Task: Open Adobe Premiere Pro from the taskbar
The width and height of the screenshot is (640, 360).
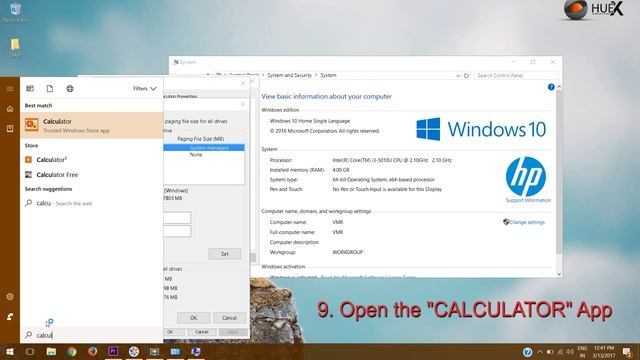Action: pos(113,351)
